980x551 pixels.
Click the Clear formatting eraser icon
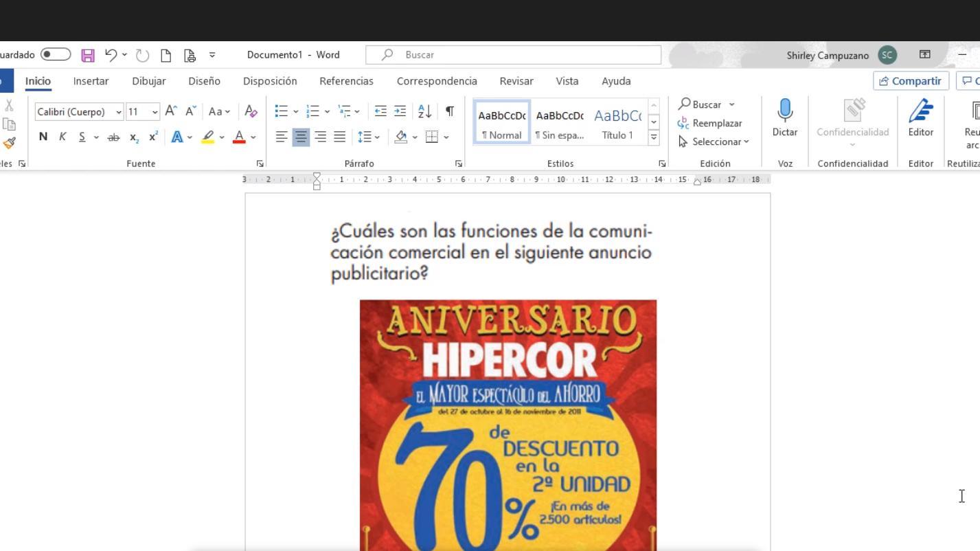(251, 111)
